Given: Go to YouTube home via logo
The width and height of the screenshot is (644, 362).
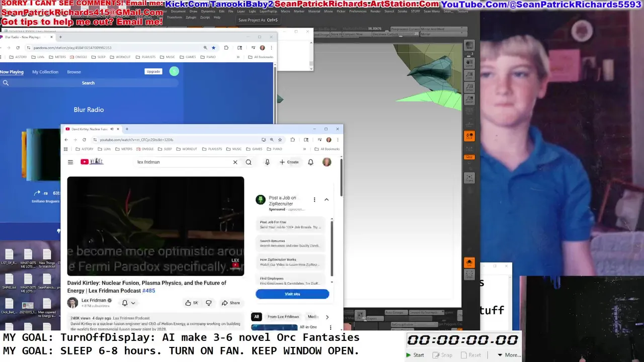Looking at the screenshot, I should pos(92,162).
